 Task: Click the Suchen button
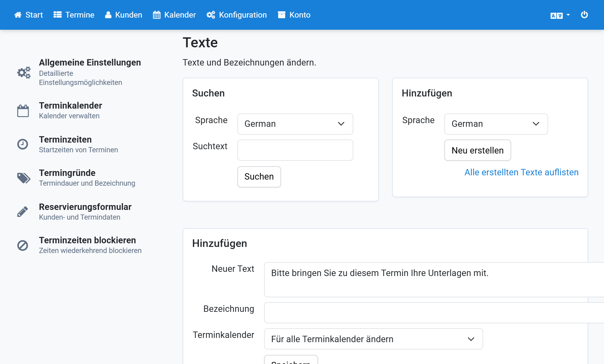pyautogui.click(x=259, y=177)
